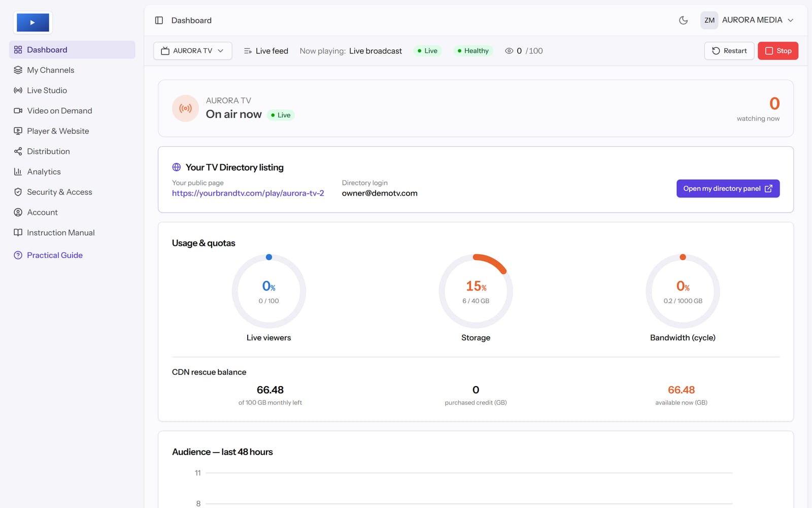Image resolution: width=812 pixels, height=508 pixels.
Task: Click the Live status badge in toolbar
Action: (x=427, y=51)
